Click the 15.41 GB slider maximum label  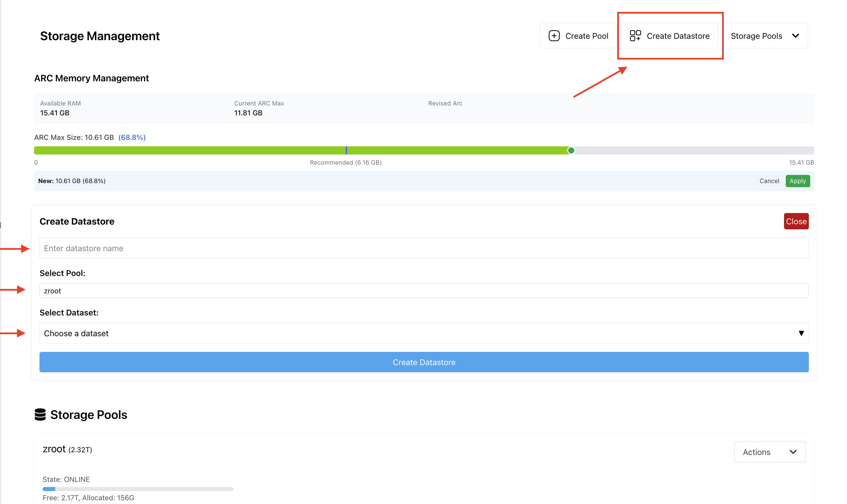coord(801,163)
